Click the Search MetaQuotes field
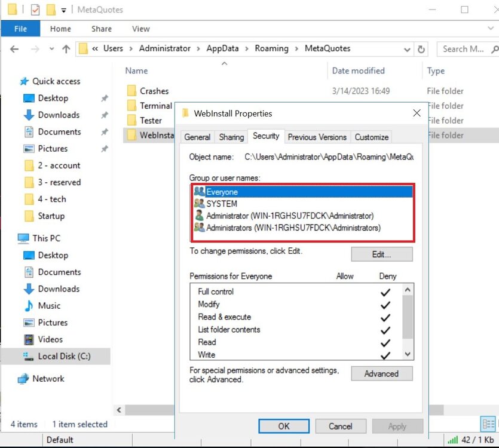499x448 pixels. [x=468, y=49]
